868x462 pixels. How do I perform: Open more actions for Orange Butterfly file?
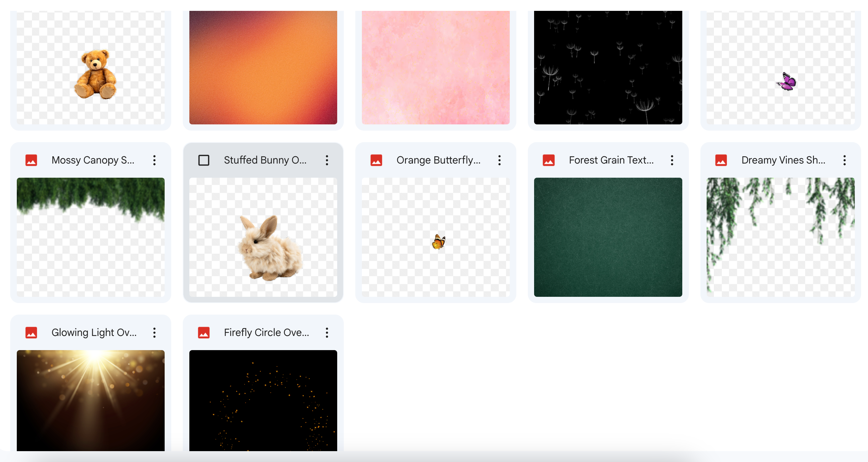tap(500, 160)
